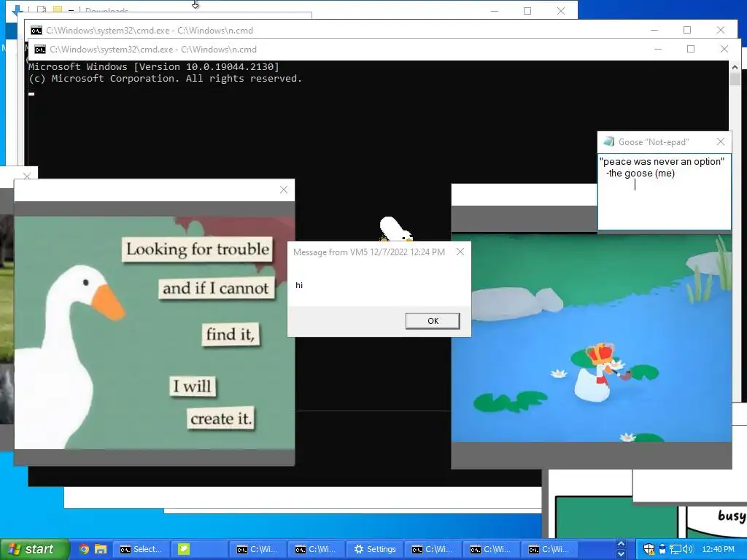Close the Downloads window behind
This screenshot has height=560, width=747.
coord(561,11)
